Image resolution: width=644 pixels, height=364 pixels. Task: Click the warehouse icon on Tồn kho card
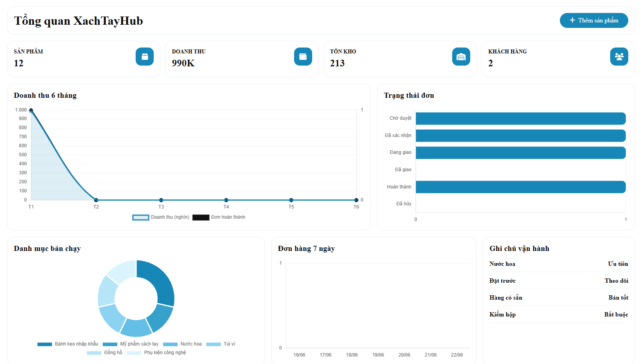click(461, 57)
